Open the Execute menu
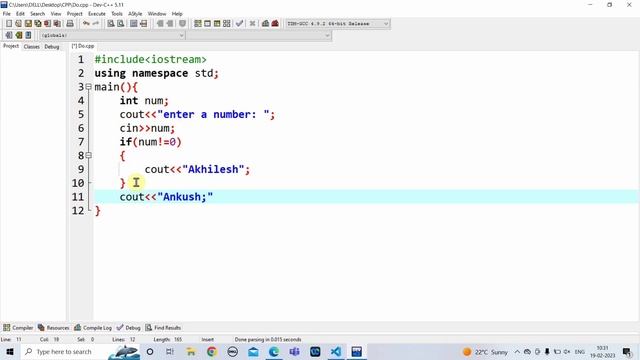Image resolution: width=640 pixels, height=360 pixels. [97, 13]
